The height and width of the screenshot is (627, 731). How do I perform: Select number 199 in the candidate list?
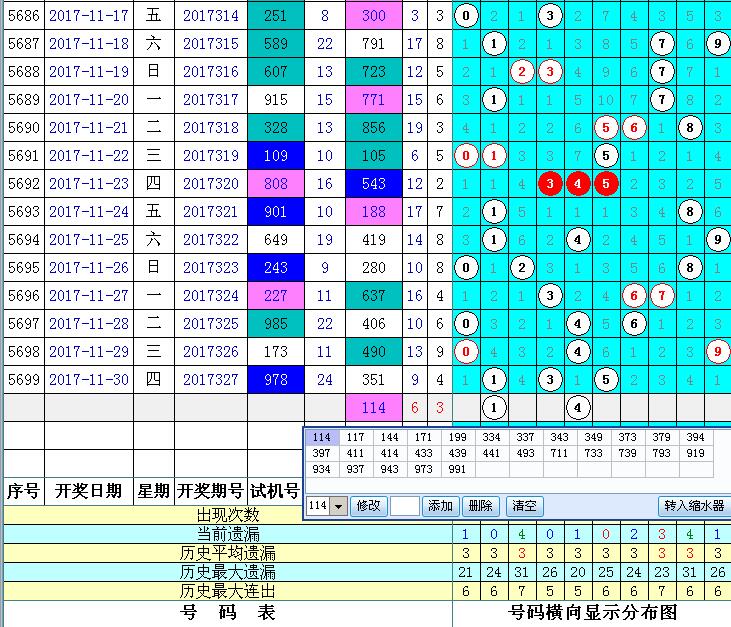458,437
